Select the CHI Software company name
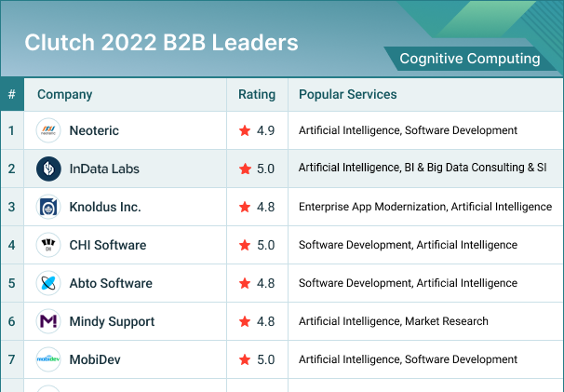Viewport: 564px width, 392px height. (108, 245)
